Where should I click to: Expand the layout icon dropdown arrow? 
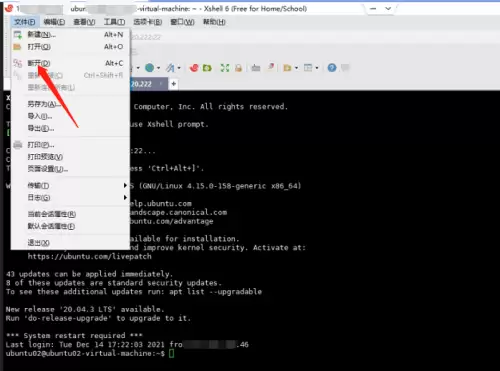(317, 68)
